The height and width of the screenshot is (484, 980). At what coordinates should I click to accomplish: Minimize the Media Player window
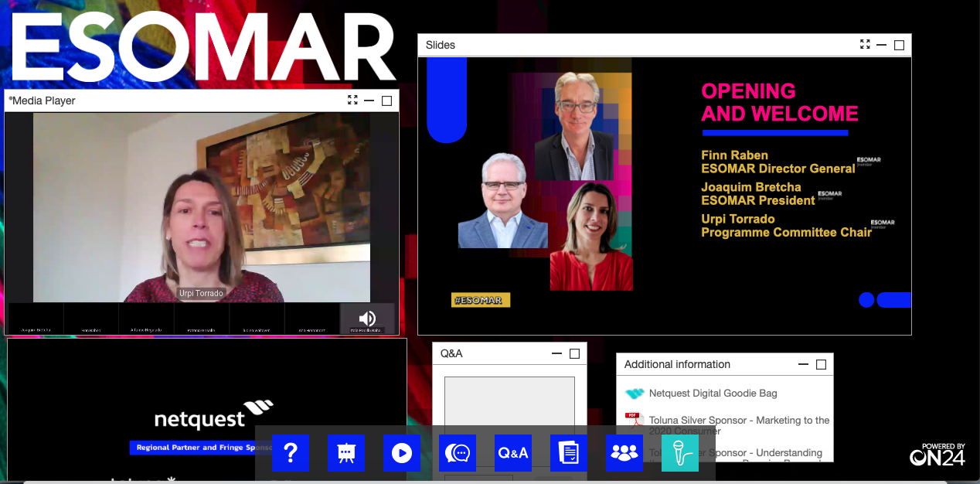point(369,101)
